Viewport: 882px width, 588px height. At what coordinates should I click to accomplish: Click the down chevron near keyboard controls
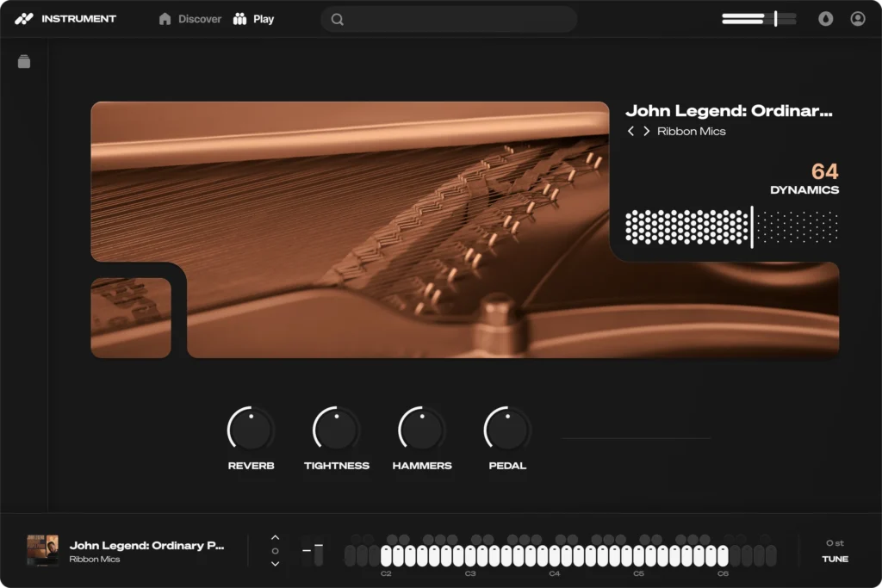pyautogui.click(x=276, y=564)
